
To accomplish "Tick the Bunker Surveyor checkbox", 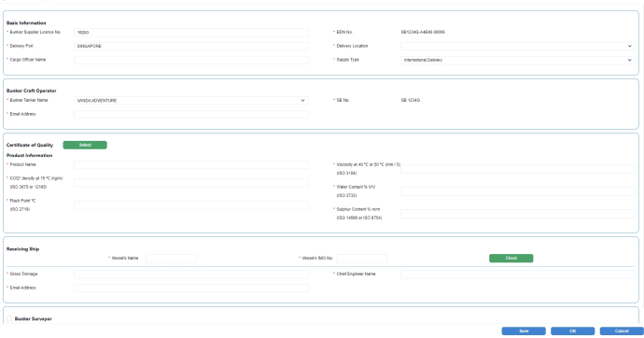I will coord(9,318).
